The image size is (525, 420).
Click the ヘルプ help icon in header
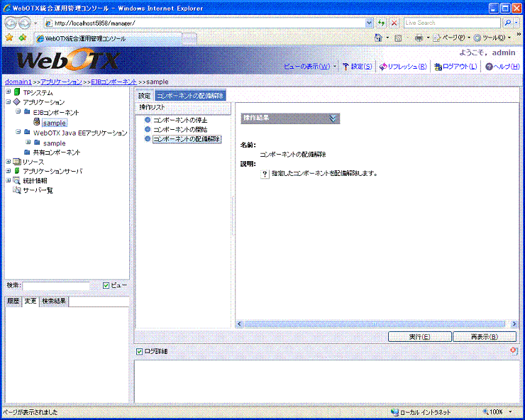(x=489, y=67)
